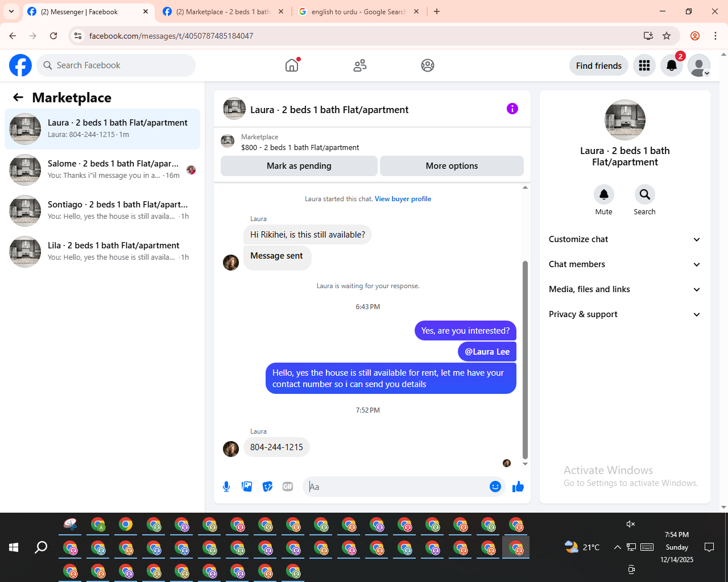
Task: Click Mark as pending button
Action: pyautogui.click(x=299, y=166)
